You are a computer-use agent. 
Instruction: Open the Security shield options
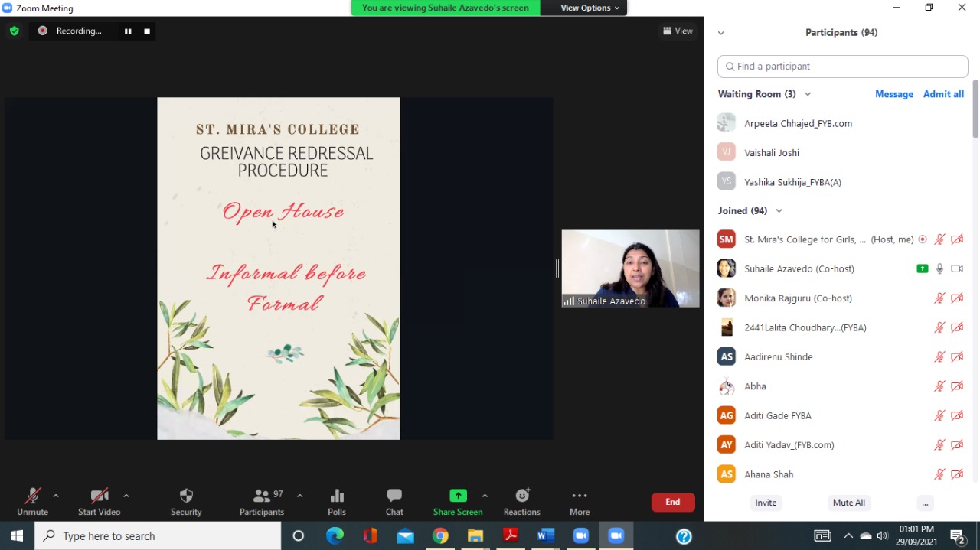pos(186,501)
